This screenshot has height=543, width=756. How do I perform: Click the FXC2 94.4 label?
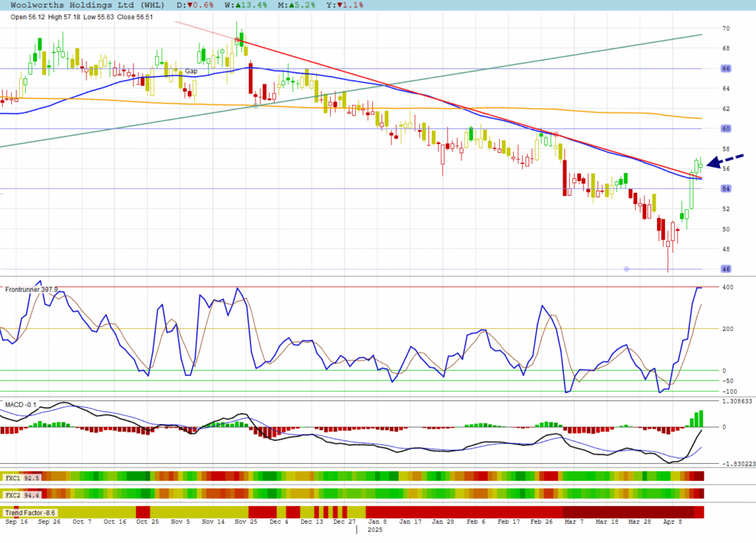coord(21,495)
